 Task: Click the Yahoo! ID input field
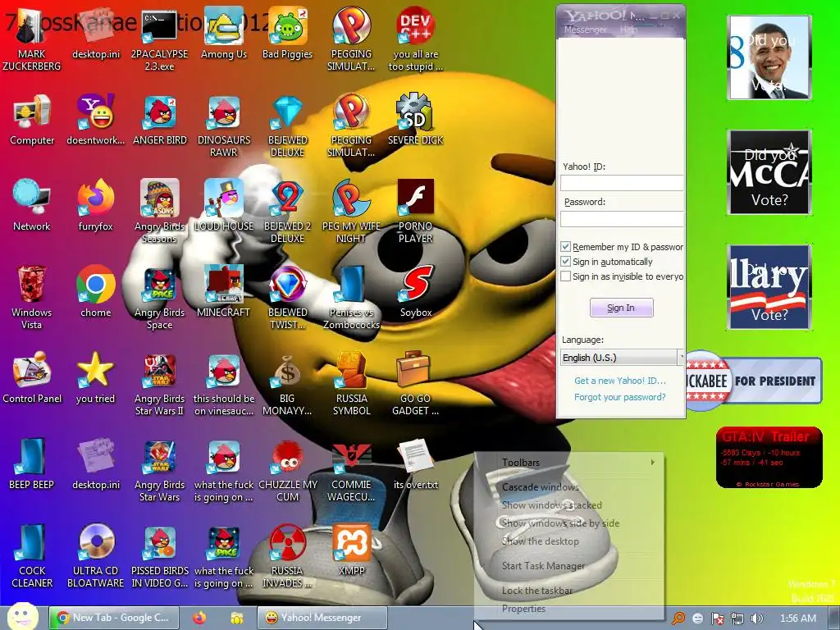click(622, 183)
